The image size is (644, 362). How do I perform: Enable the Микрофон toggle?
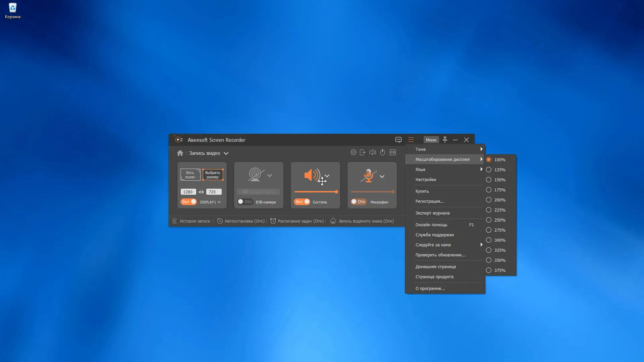[x=358, y=202]
